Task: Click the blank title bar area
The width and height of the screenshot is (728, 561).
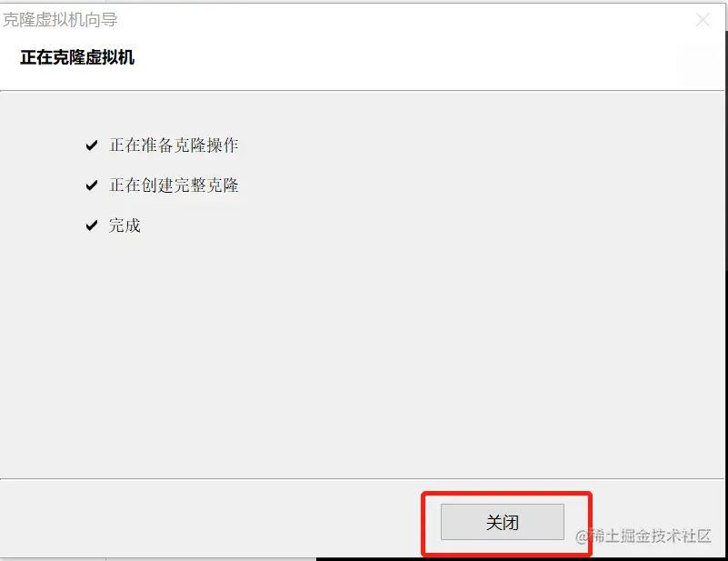Action: click(x=404, y=19)
